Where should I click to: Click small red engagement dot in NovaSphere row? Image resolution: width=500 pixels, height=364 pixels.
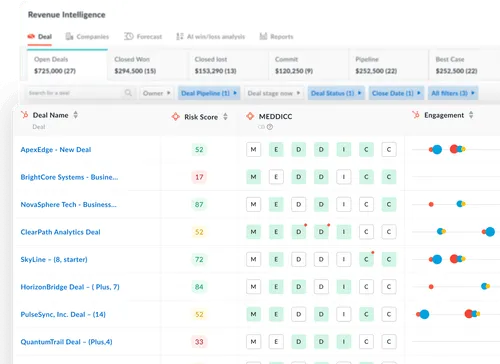(431, 204)
